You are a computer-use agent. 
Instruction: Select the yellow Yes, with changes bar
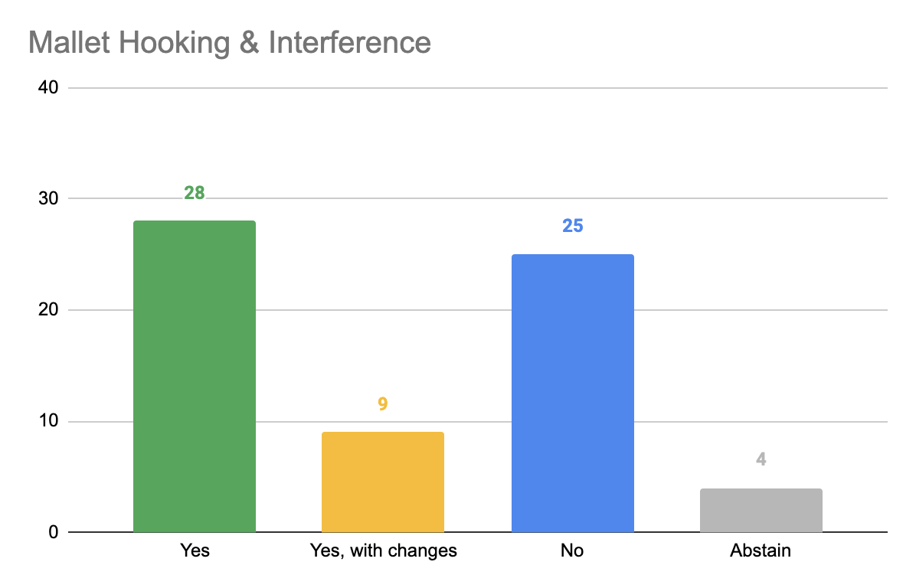(383, 482)
